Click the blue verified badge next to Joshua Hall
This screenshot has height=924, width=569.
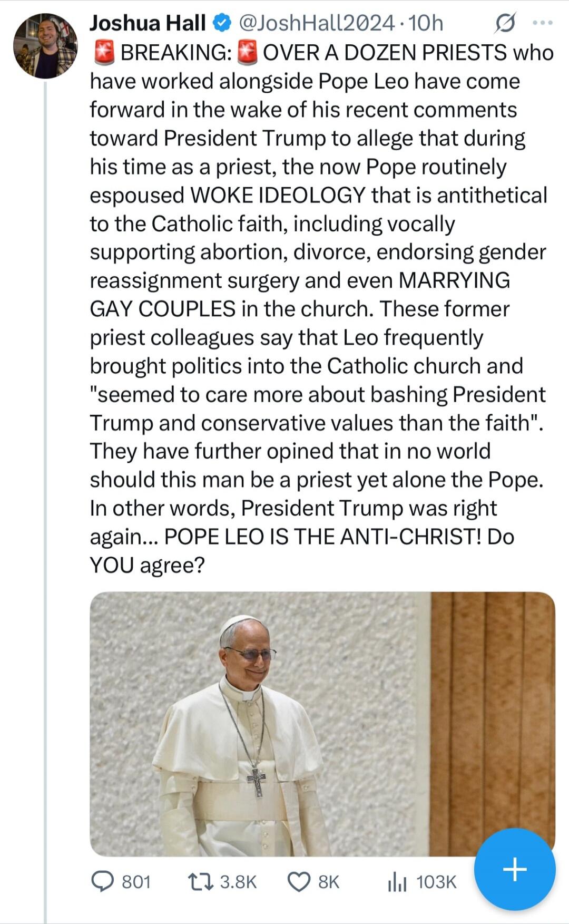pos(221,22)
